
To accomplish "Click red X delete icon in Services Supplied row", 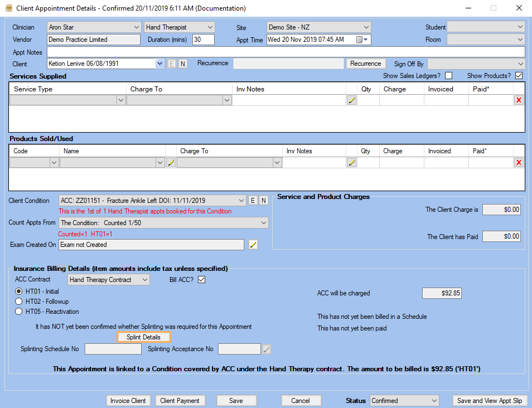I will tap(519, 100).
